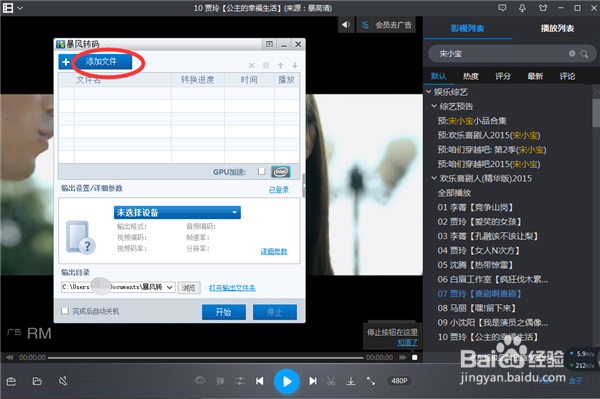Open 详细参数 link
This screenshot has width=600, height=399.
(x=274, y=251)
